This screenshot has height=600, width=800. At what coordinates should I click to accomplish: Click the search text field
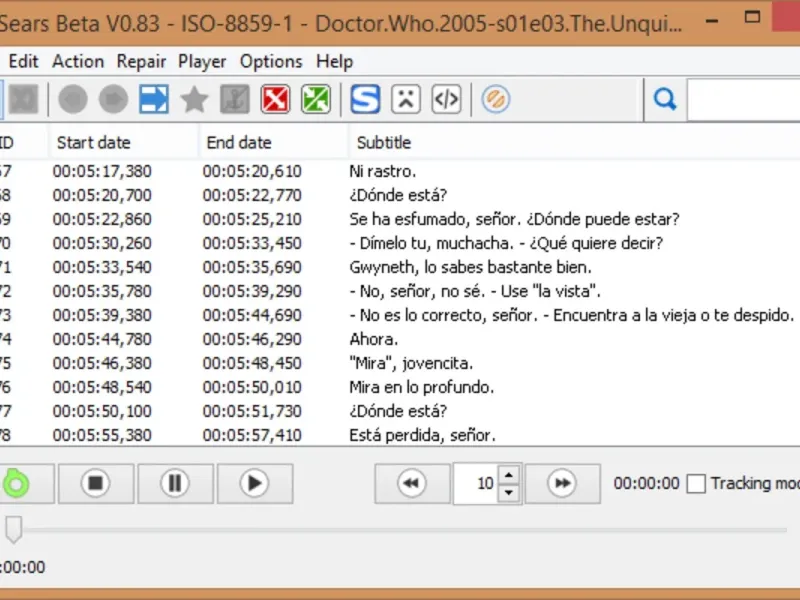(743, 99)
